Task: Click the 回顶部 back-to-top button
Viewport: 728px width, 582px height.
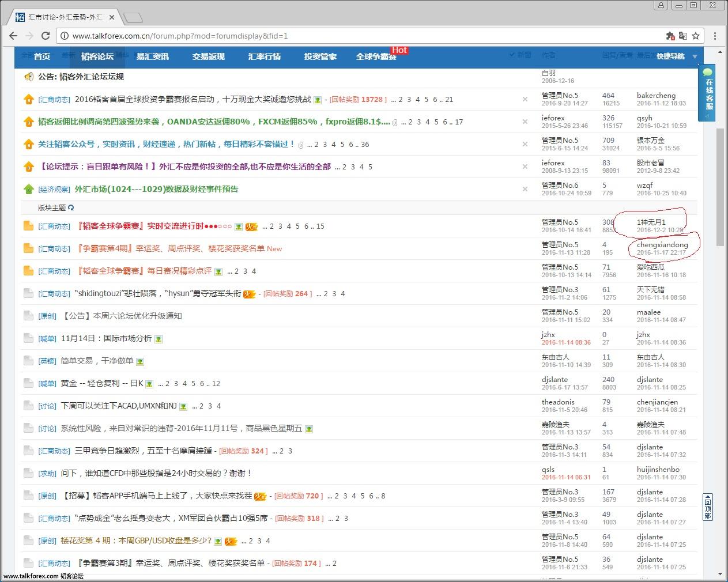Action: (708, 507)
